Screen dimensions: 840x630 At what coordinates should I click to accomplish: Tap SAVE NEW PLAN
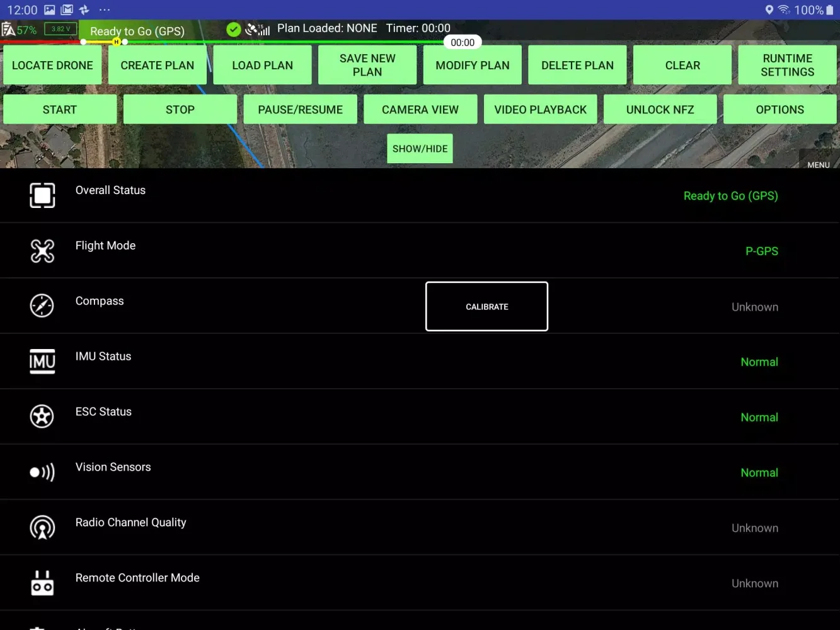[x=367, y=65]
